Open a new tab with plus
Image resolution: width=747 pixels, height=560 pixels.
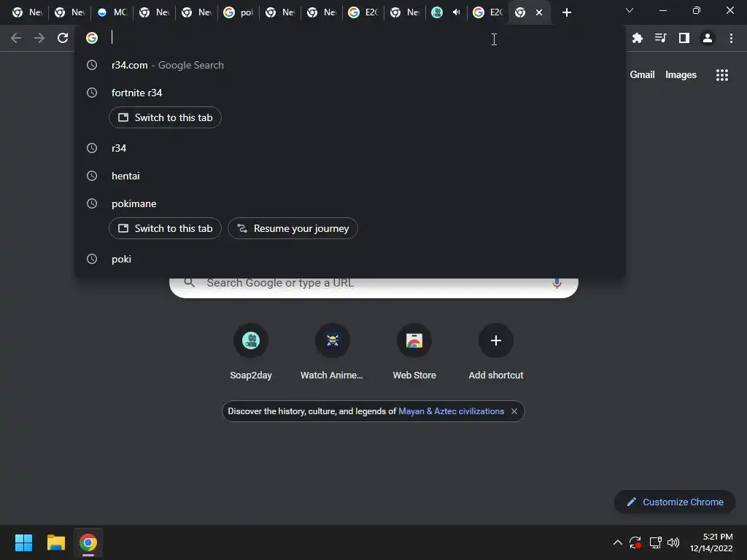coord(566,12)
